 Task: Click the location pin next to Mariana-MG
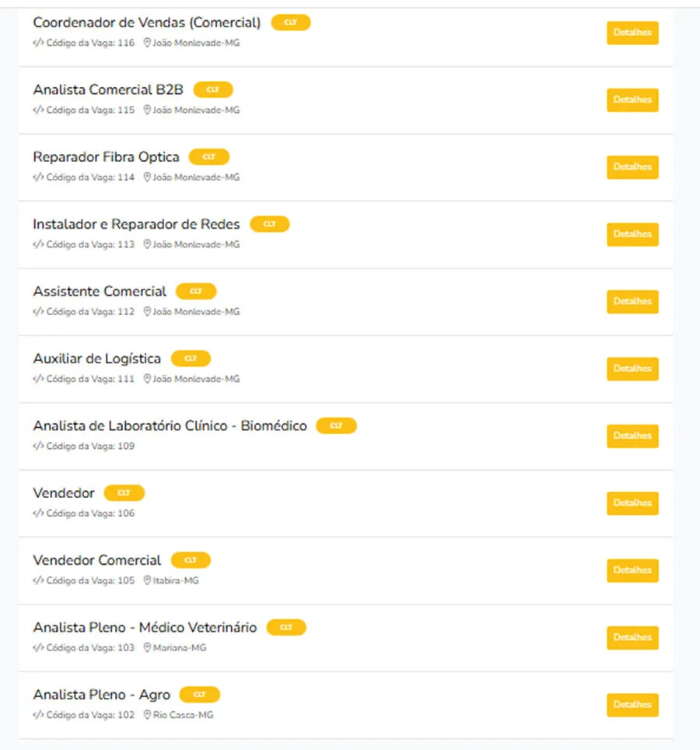147,647
